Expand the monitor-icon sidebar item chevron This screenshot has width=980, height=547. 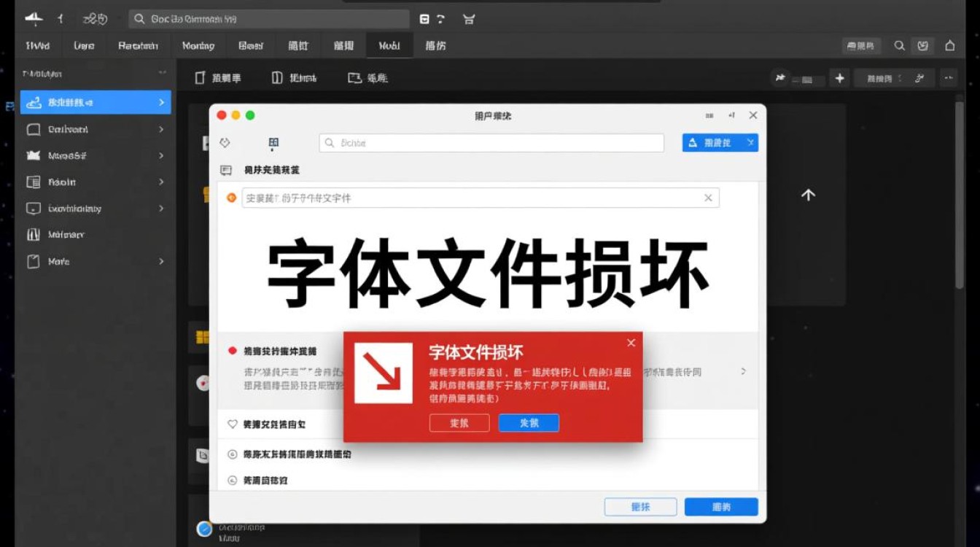pyautogui.click(x=161, y=208)
